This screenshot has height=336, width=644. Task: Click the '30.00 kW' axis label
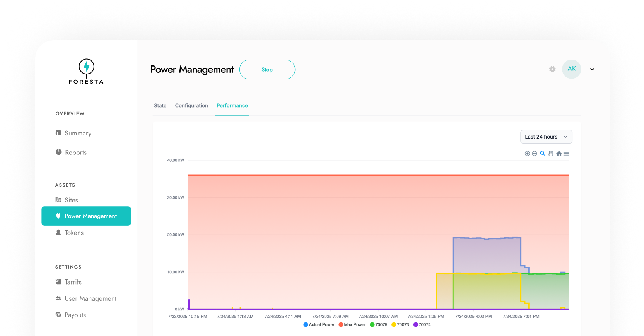176,197
